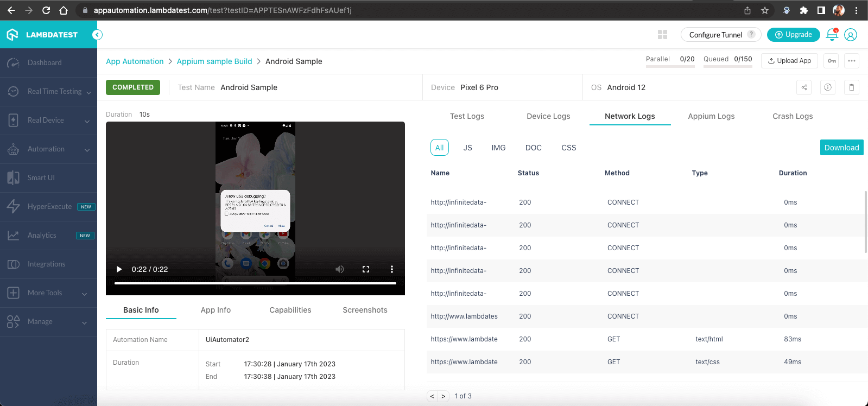Open the notifications bell icon

click(832, 35)
